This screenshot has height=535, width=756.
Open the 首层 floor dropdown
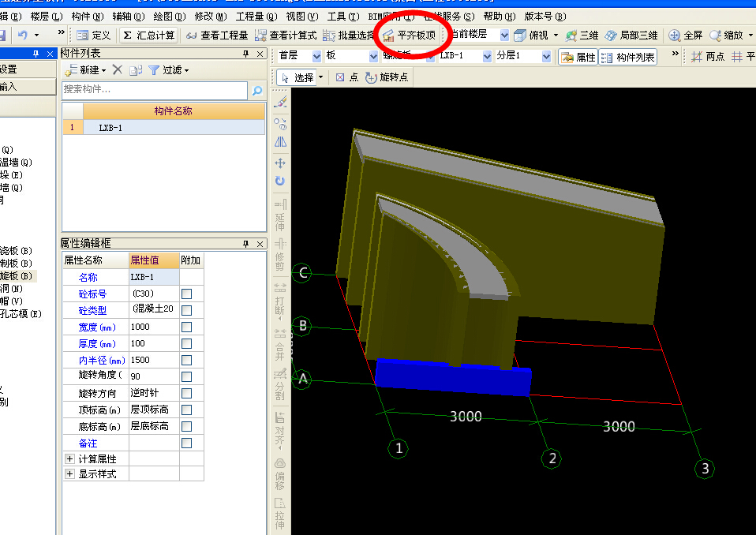click(x=316, y=56)
